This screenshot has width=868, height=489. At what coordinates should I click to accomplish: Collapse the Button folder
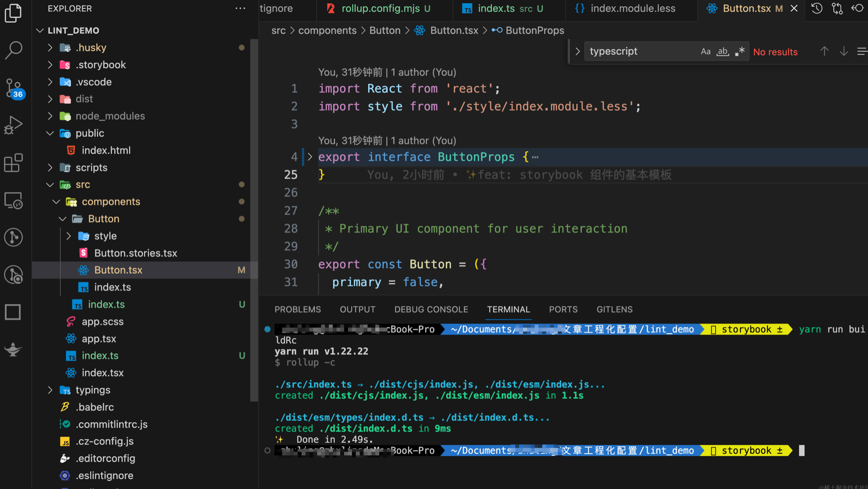[63, 219]
